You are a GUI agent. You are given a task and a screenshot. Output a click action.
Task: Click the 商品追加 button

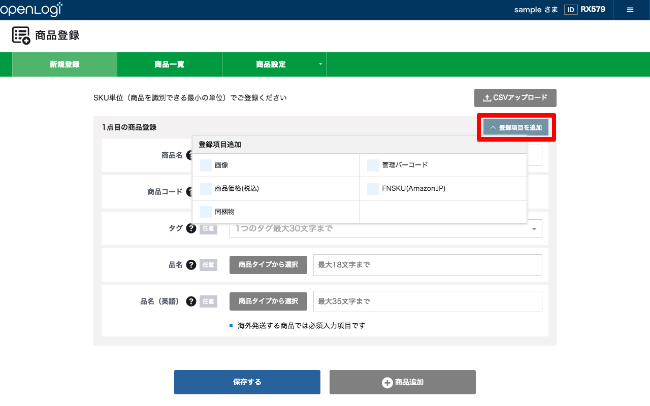[x=403, y=382]
